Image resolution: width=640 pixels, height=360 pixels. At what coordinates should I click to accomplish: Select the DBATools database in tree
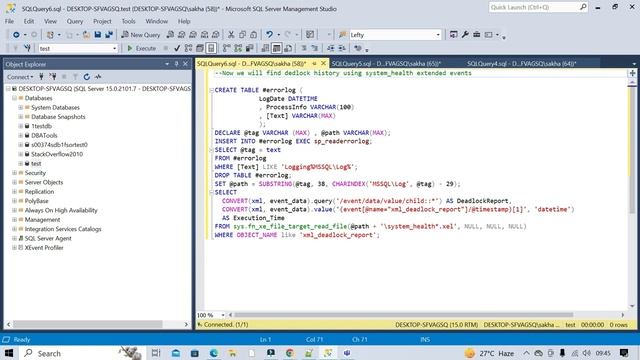tap(44, 136)
